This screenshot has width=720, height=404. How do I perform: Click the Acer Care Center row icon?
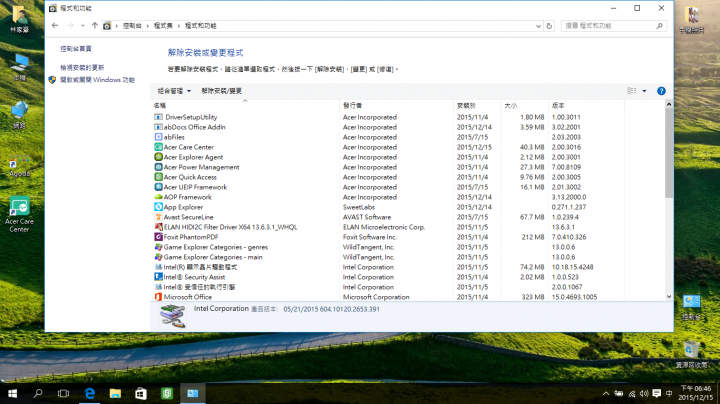(158, 147)
